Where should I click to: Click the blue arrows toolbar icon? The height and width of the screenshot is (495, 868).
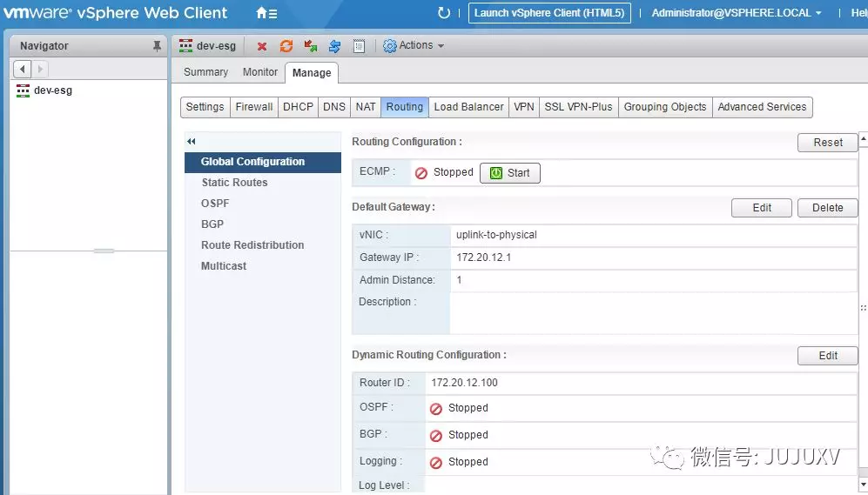(x=334, y=46)
